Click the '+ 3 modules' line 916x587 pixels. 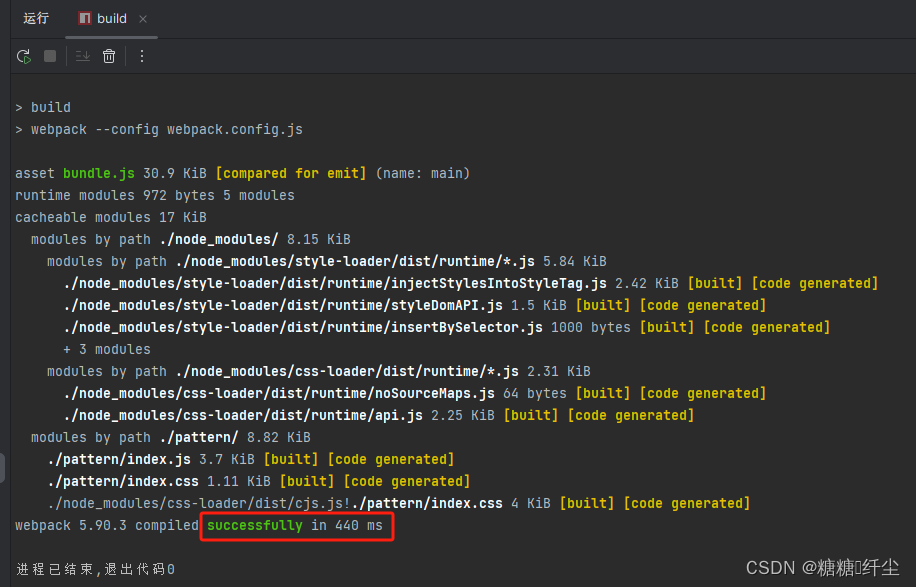click(106, 349)
